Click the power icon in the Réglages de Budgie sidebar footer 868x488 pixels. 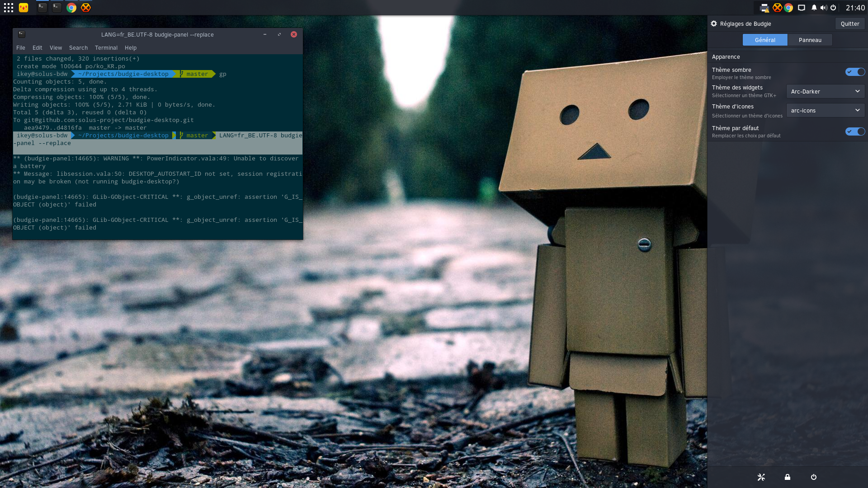click(x=814, y=477)
